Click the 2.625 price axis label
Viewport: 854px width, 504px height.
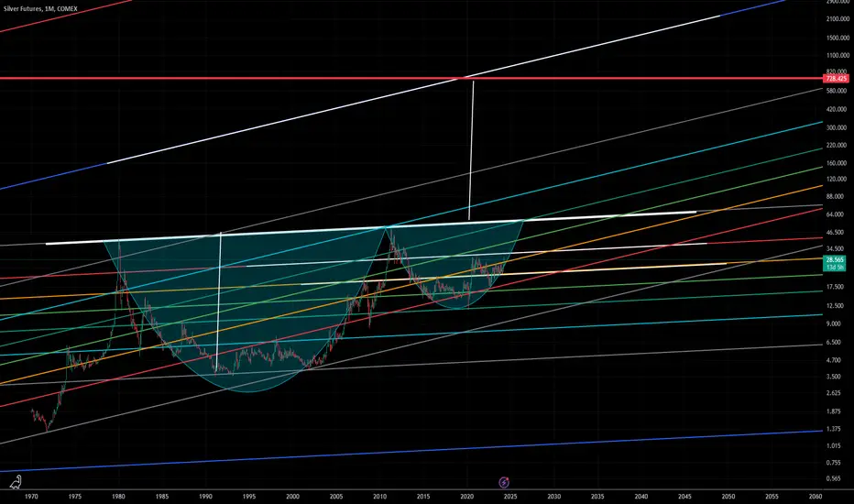click(834, 393)
